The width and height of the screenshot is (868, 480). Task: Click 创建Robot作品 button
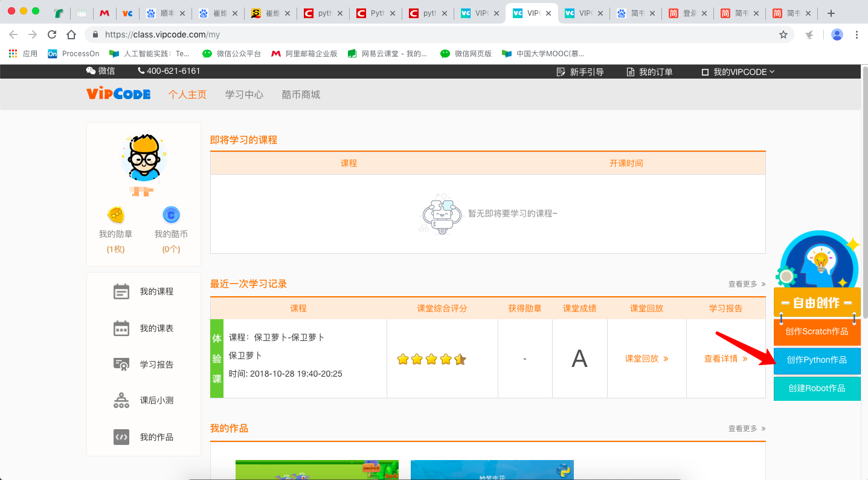tap(817, 388)
